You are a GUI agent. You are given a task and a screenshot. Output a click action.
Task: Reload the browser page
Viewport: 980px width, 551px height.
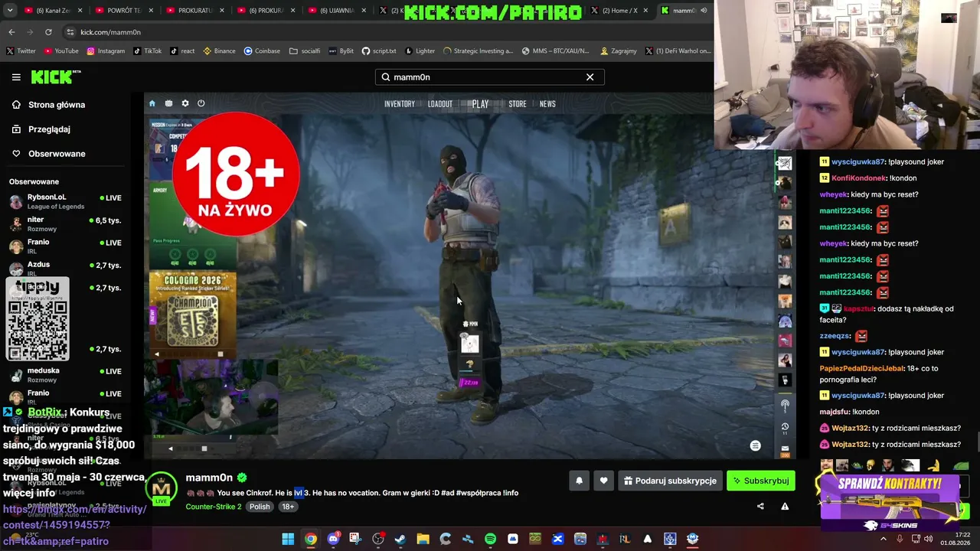48,32
